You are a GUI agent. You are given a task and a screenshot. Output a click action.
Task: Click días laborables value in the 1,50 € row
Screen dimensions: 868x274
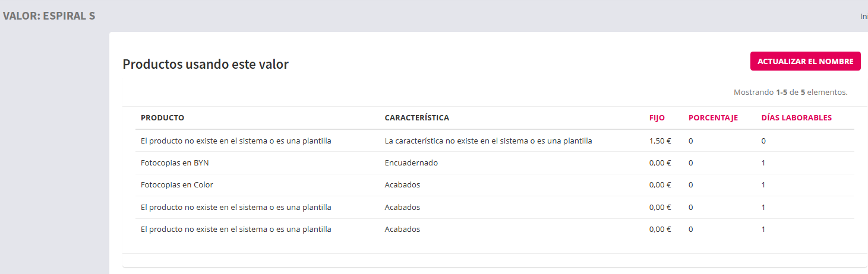(x=763, y=141)
